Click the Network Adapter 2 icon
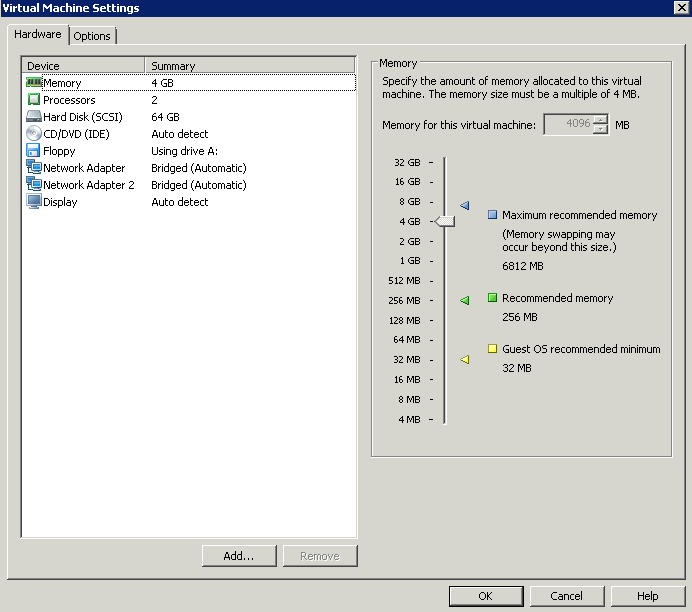692x612 pixels. 34,184
